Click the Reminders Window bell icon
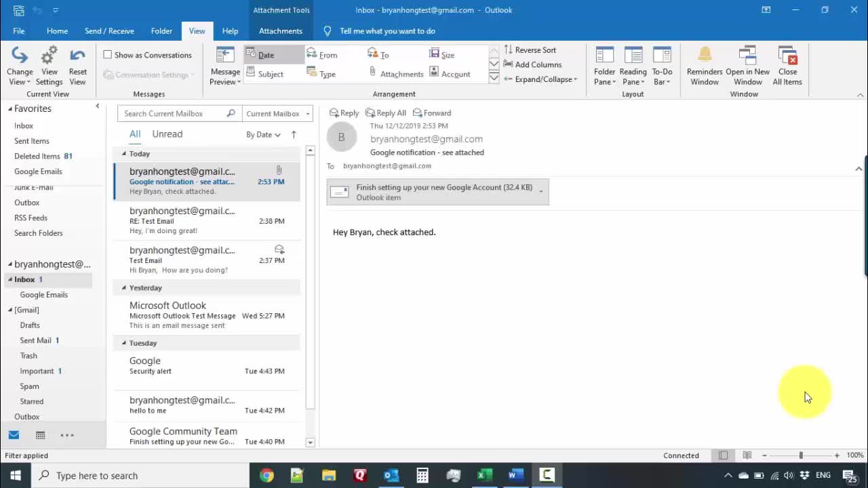868x488 pixels. pyautogui.click(x=705, y=56)
